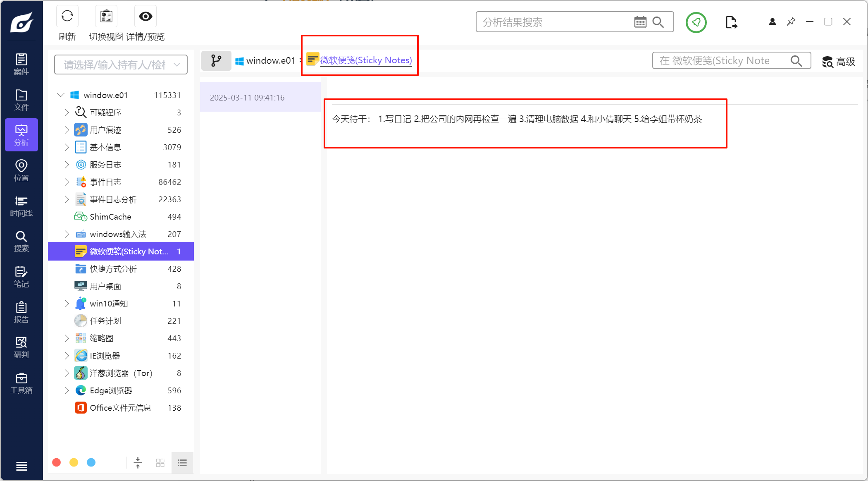Expand the IE浏览器 tree node
The width and height of the screenshot is (868, 481).
pos(67,356)
